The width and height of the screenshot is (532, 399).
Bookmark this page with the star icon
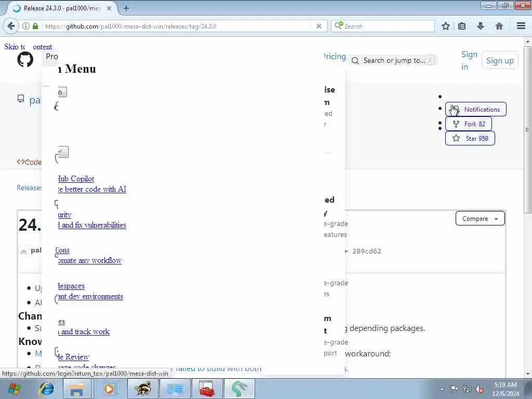(445, 26)
